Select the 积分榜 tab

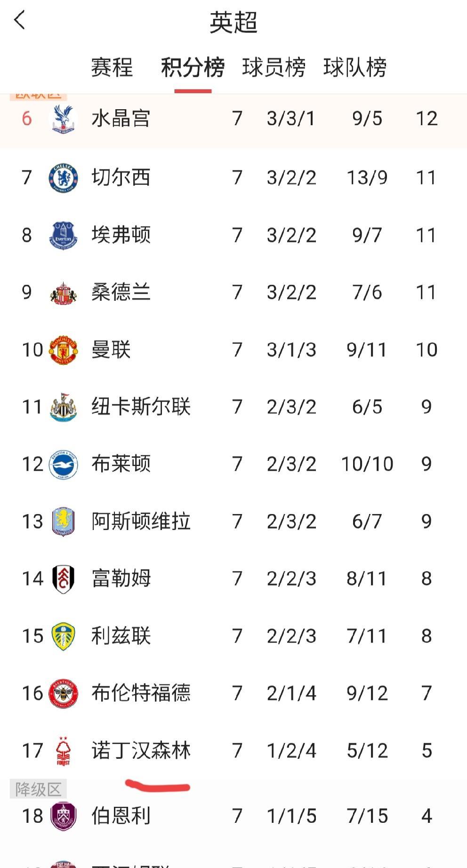tap(193, 67)
